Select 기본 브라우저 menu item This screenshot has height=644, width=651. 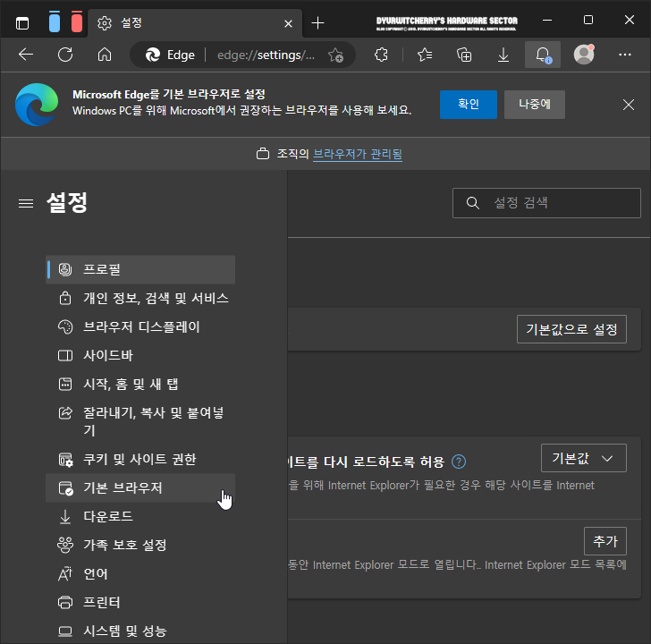(140, 487)
